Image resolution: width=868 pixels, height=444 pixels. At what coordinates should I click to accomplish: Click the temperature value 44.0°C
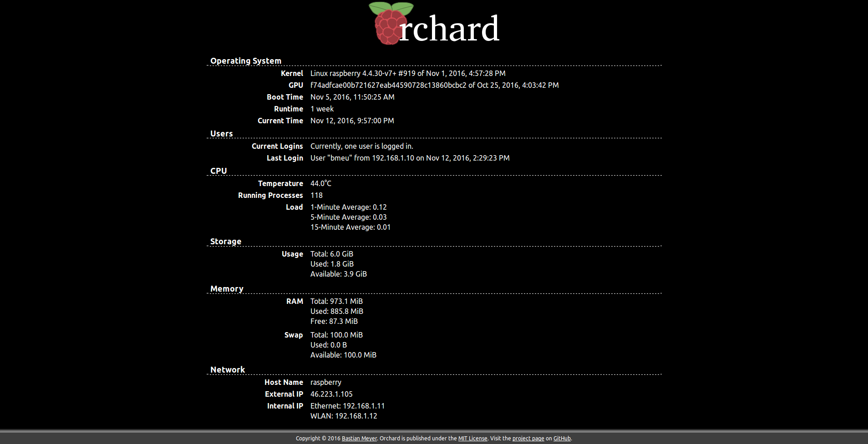321,183
